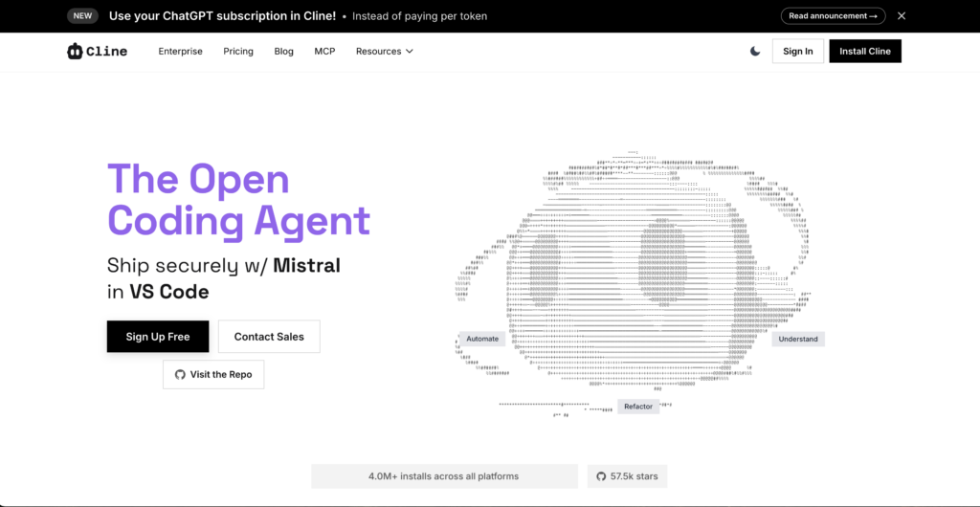Navigate to the Blog

point(284,52)
